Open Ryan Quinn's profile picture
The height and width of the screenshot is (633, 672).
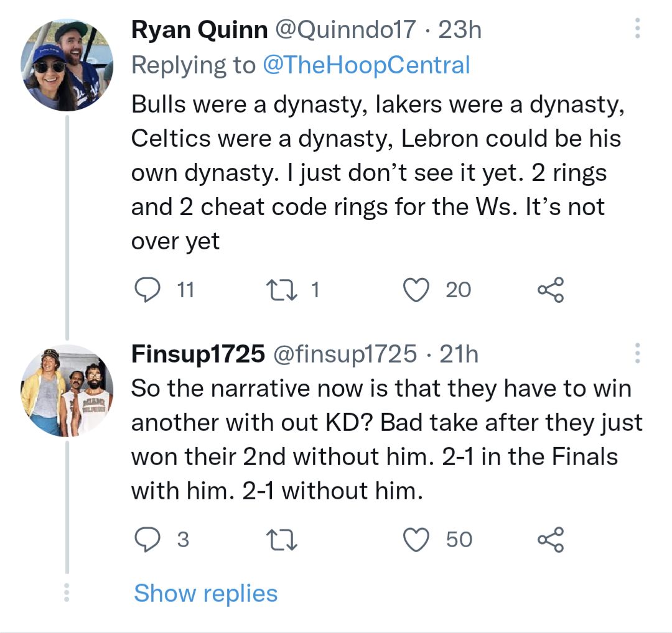click(x=67, y=65)
